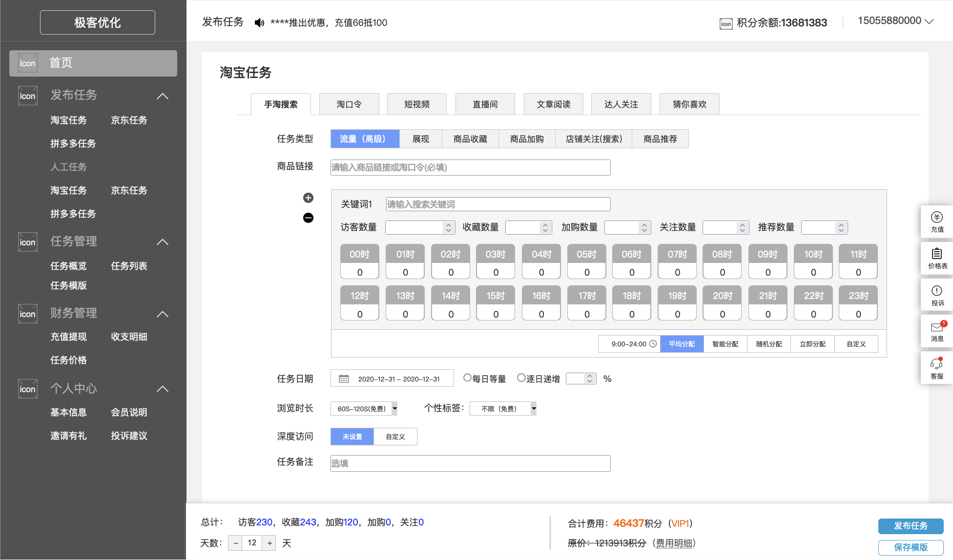This screenshot has height=560, width=953.
Task: Choose 立即分配 distribution mode
Action: (x=812, y=344)
